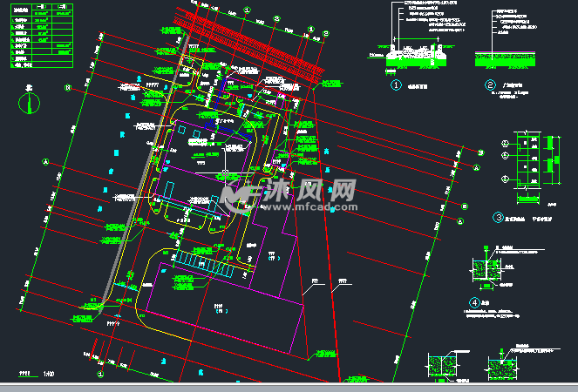This screenshot has width=578, height=392.
Task: Click the north arrow compass symbol
Action: [29, 103]
